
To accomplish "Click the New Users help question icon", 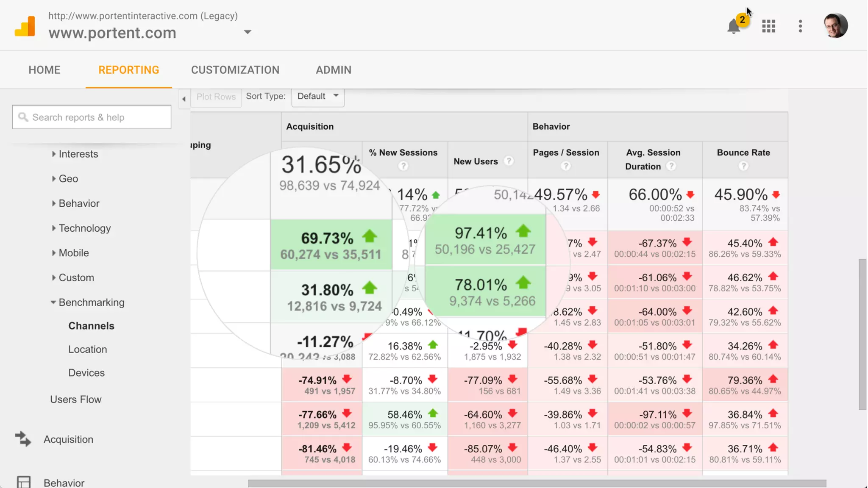I will pos(509,161).
